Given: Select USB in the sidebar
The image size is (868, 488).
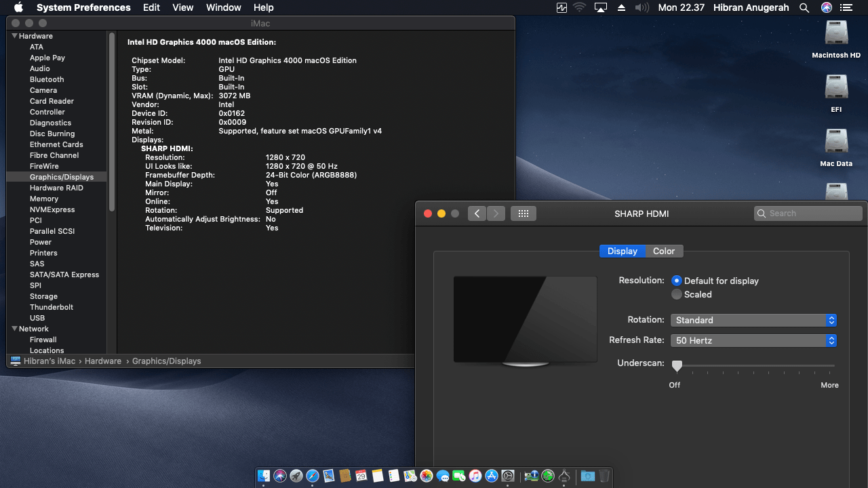Looking at the screenshot, I should [x=37, y=318].
